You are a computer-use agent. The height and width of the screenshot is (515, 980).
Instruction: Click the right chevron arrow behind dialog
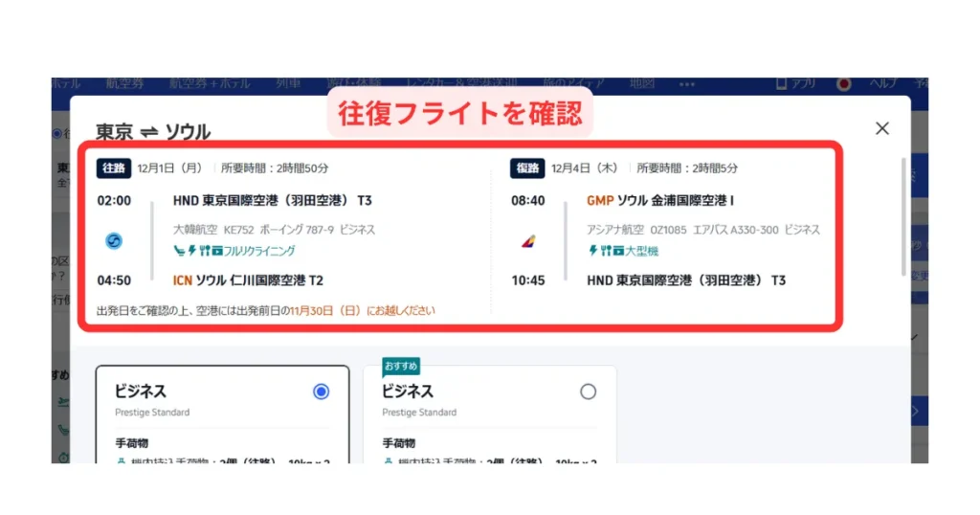pos(917,412)
